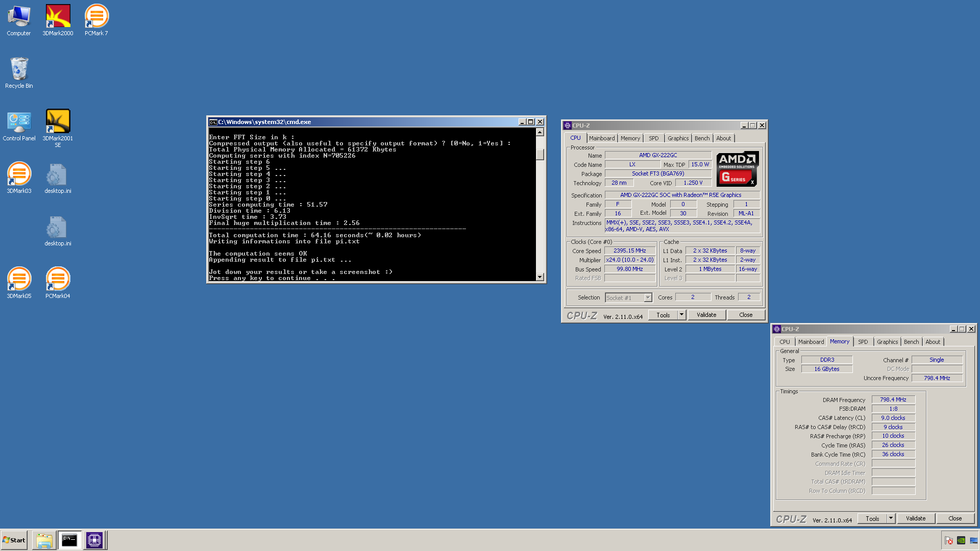Open the Tools dropdown arrow in CPU-Z Memory window
Screen dimensions: 980x551
click(891, 518)
